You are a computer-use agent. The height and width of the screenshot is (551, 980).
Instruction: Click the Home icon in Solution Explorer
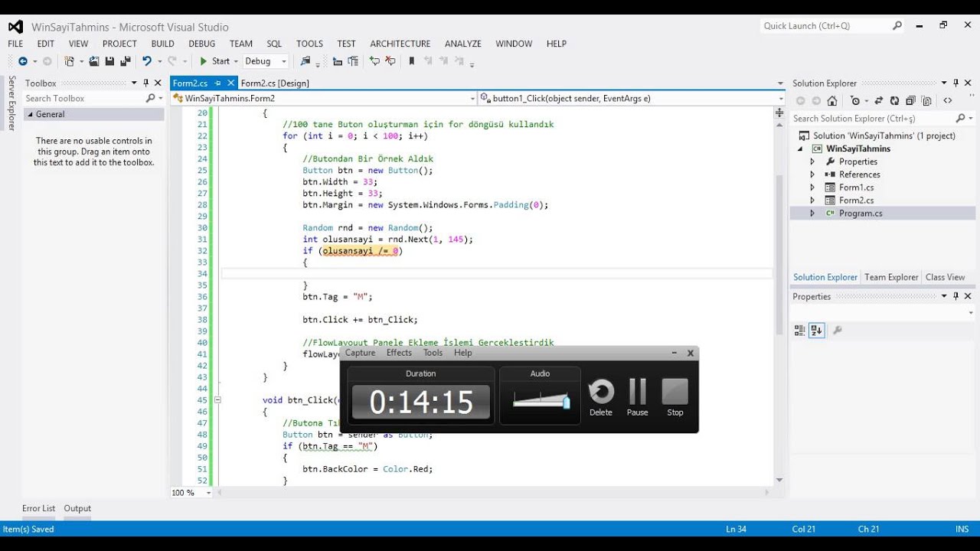click(x=832, y=100)
